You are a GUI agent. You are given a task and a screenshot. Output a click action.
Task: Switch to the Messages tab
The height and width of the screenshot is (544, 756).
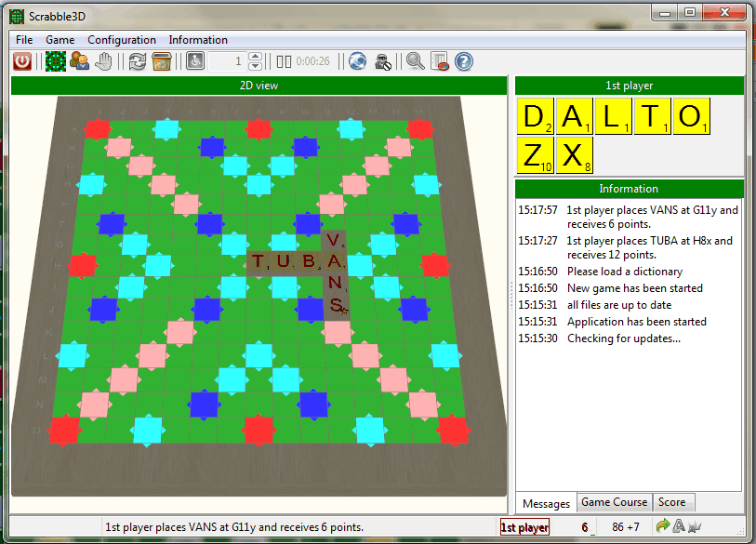546,503
